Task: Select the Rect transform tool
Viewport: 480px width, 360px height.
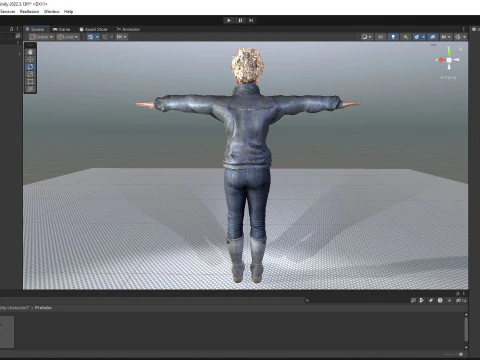Action: [x=30, y=81]
